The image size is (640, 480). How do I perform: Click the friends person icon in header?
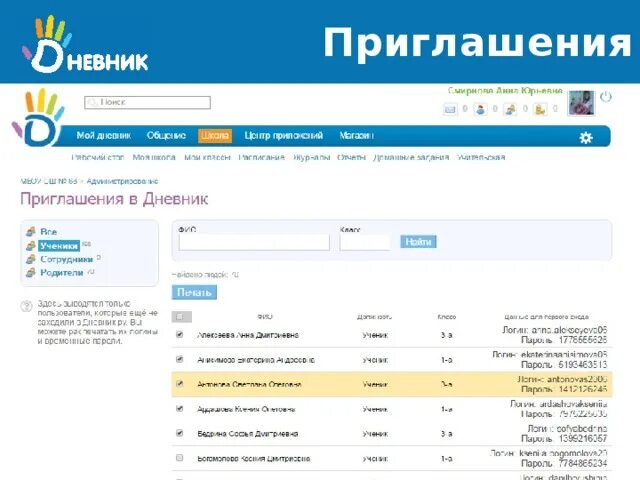(480, 109)
